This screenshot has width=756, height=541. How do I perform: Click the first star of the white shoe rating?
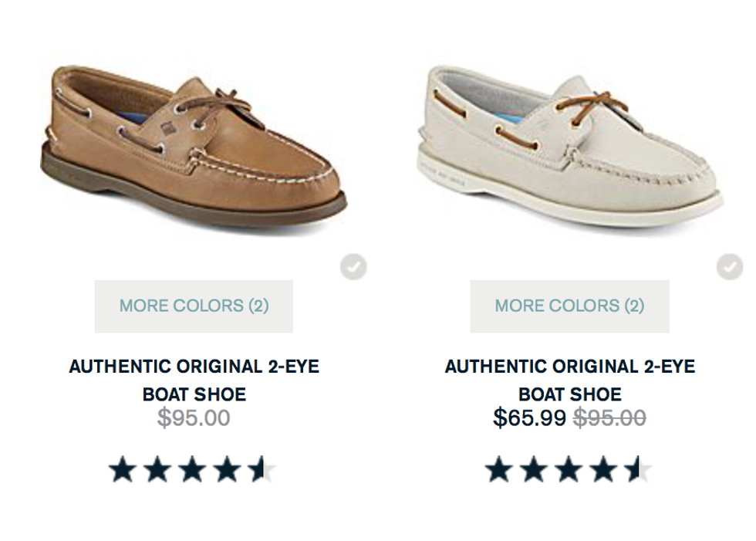point(499,469)
